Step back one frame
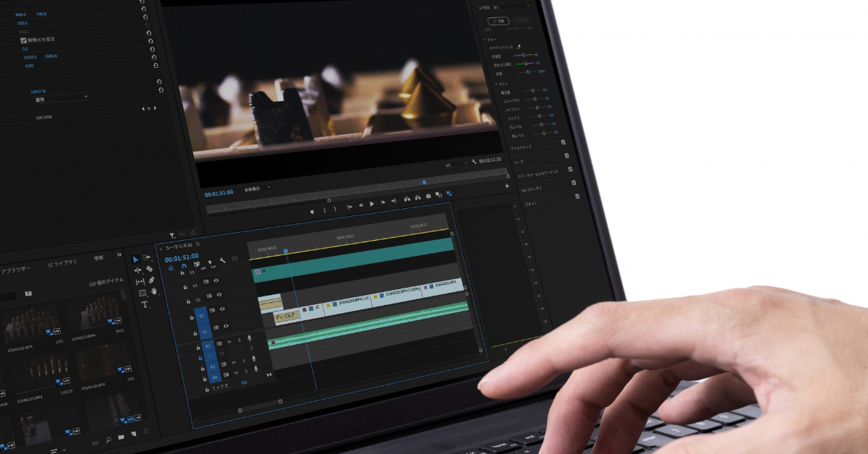Image resolution: width=868 pixels, height=454 pixels. [x=361, y=205]
